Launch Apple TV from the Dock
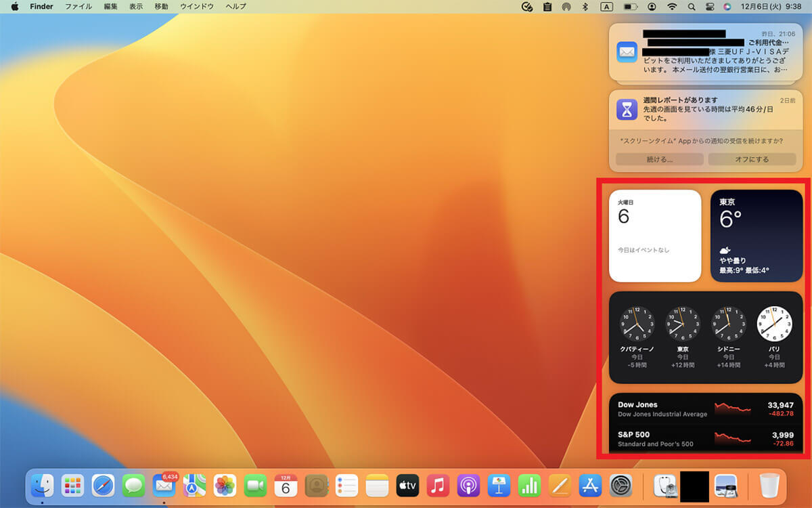 (407, 485)
